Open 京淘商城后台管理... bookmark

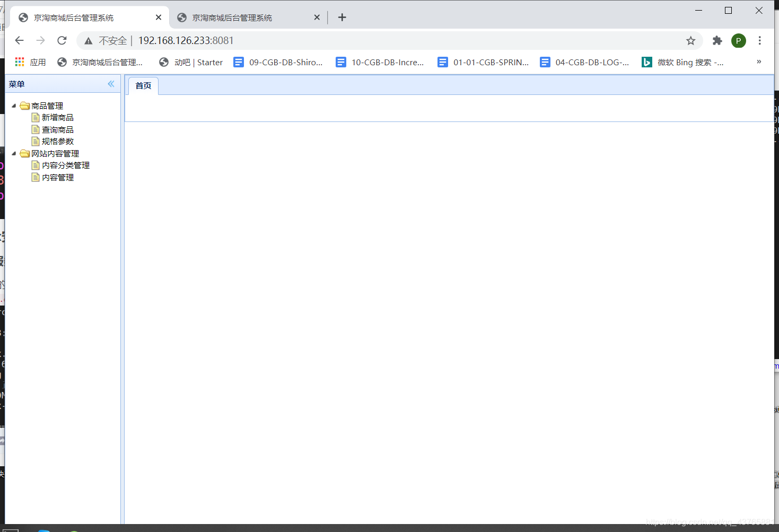(x=100, y=62)
